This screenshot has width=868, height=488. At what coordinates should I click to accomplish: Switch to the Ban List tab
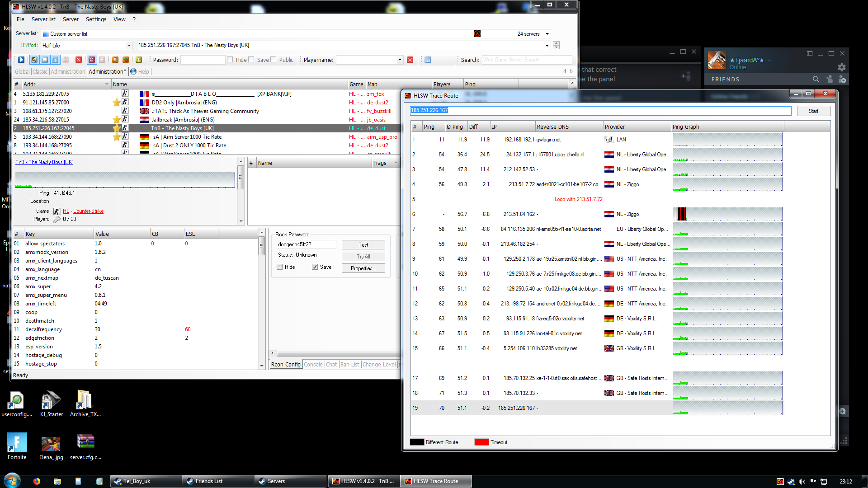tap(350, 365)
